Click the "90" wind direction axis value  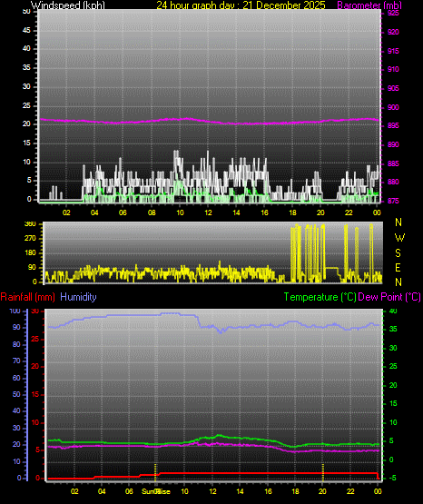pyautogui.click(x=32, y=267)
